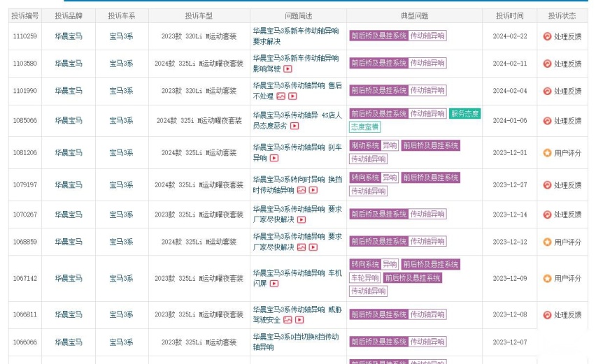Play video icon in complaint 1068859 description

pyautogui.click(x=313, y=247)
